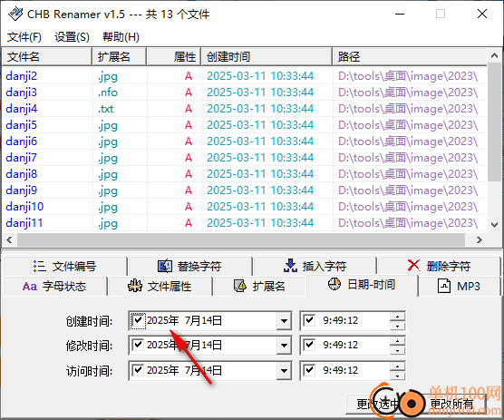504x420 pixels.
Task: Click the MP3 document icon
Action: 444,286
